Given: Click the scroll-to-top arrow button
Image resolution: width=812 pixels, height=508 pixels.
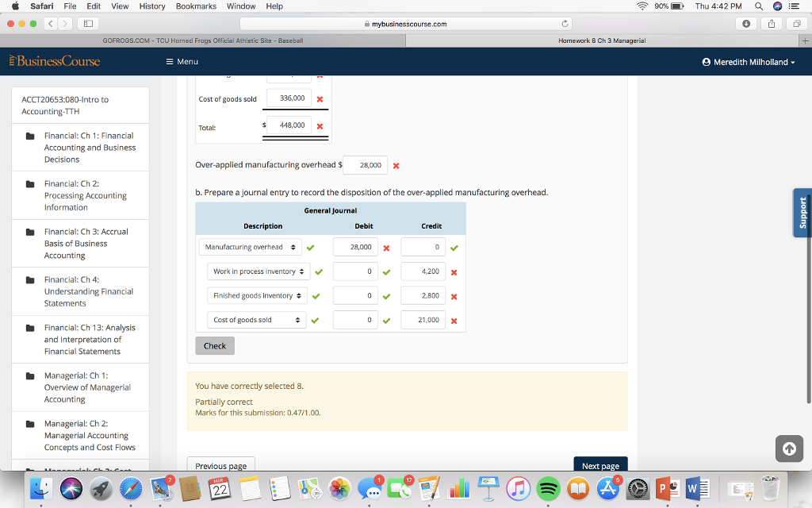Looking at the screenshot, I should 789,448.
